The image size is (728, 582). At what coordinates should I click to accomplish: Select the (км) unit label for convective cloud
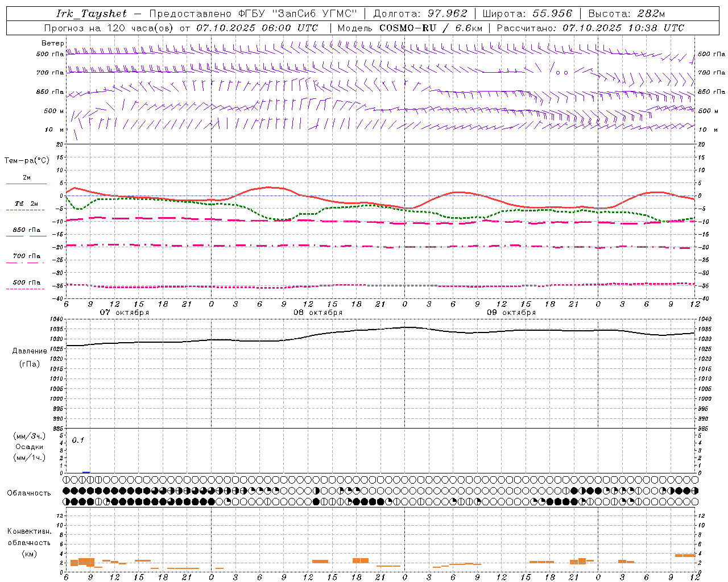click(x=29, y=554)
